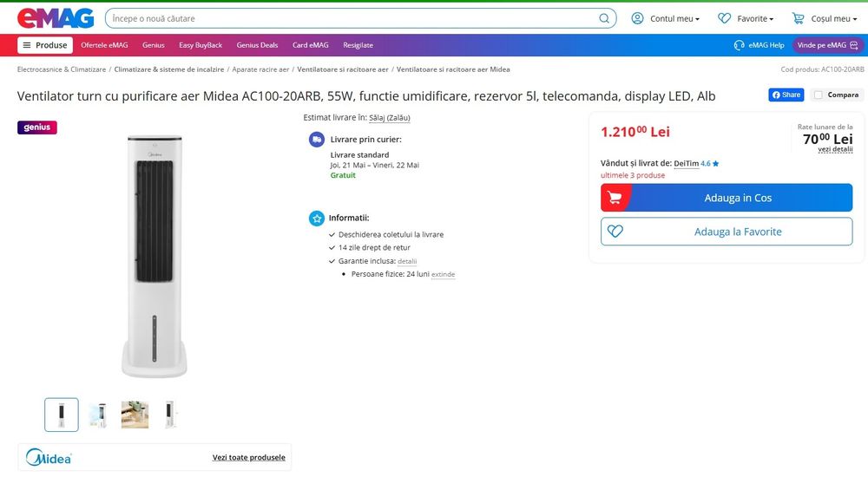Screen dimensions: 868x477
Task: Open Card eMAG menu item
Action: pos(310,45)
